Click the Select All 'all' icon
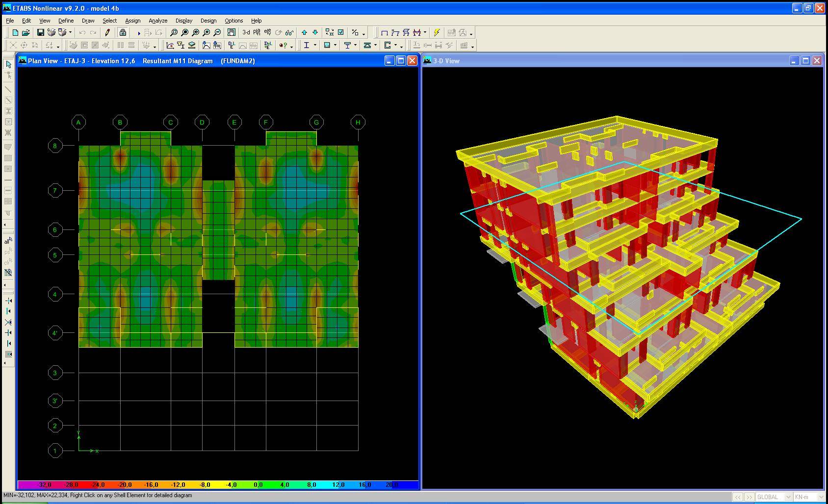The image size is (828, 504). tap(8, 241)
